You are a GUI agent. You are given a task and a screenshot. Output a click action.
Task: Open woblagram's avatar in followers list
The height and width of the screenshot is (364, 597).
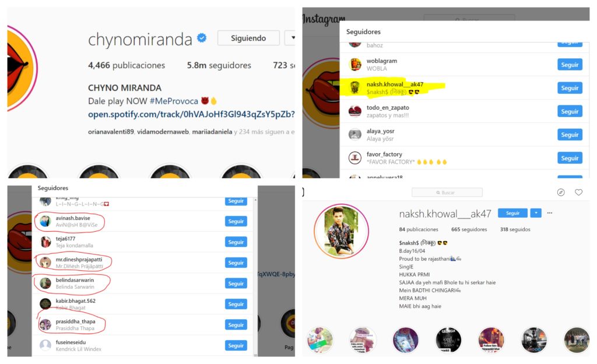pos(355,65)
